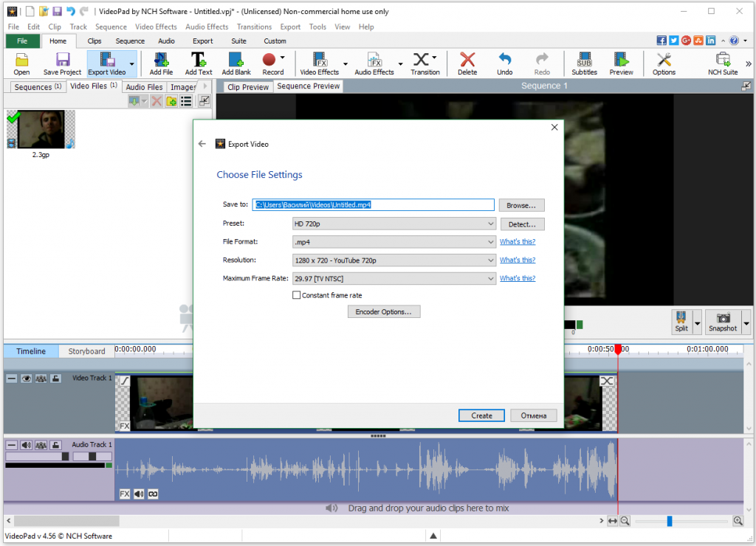This screenshot has width=756, height=546.
Task: Expand the Record dropdown arrow
Action: click(283, 58)
